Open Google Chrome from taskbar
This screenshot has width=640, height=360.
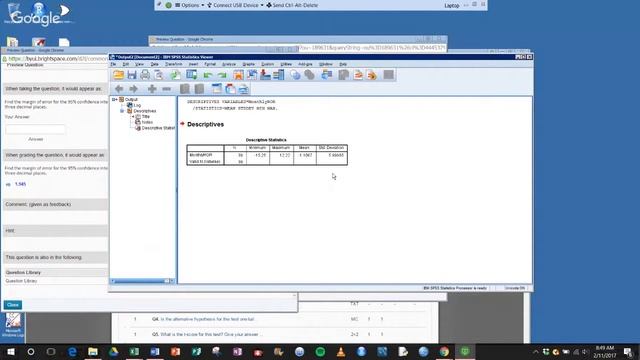[444, 351]
